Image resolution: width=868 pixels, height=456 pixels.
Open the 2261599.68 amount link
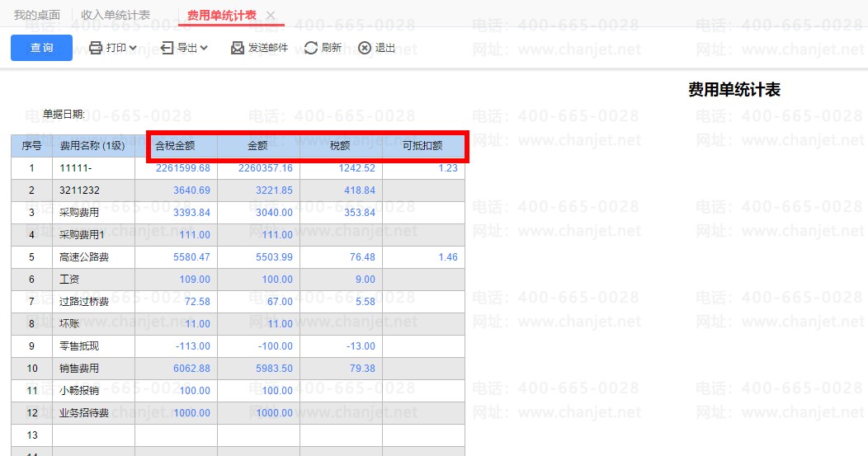tap(182, 168)
